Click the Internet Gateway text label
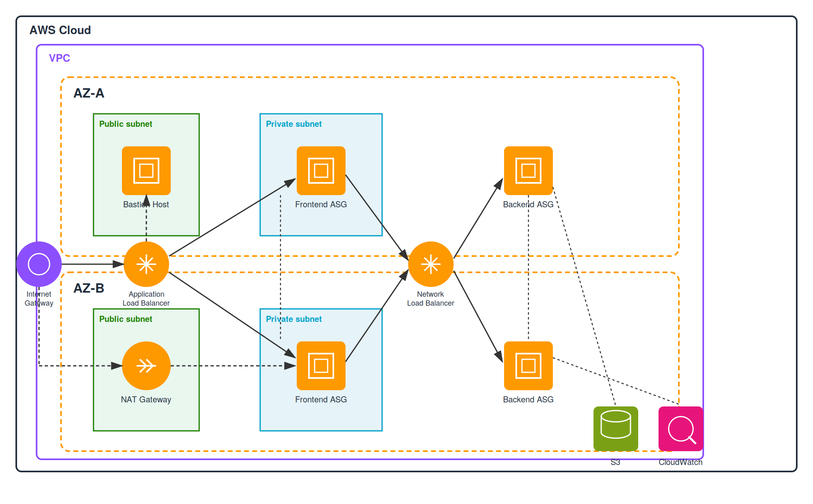This screenshot has width=813, height=504. (39, 298)
